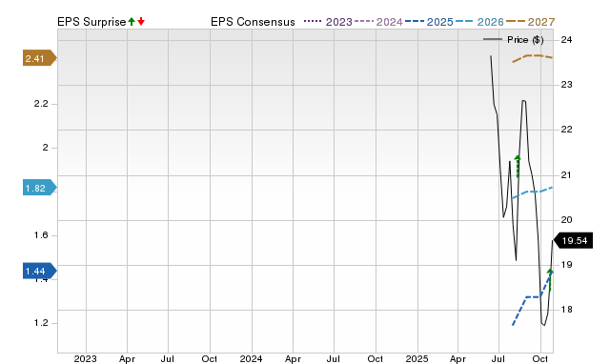
Task: Select the 2023 consensus legend entry
Action: (x=328, y=22)
